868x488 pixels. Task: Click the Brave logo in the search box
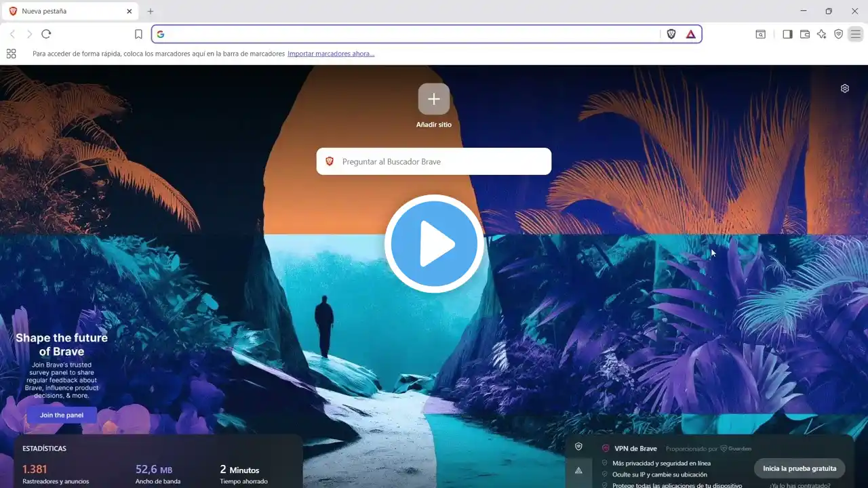point(330,161)
